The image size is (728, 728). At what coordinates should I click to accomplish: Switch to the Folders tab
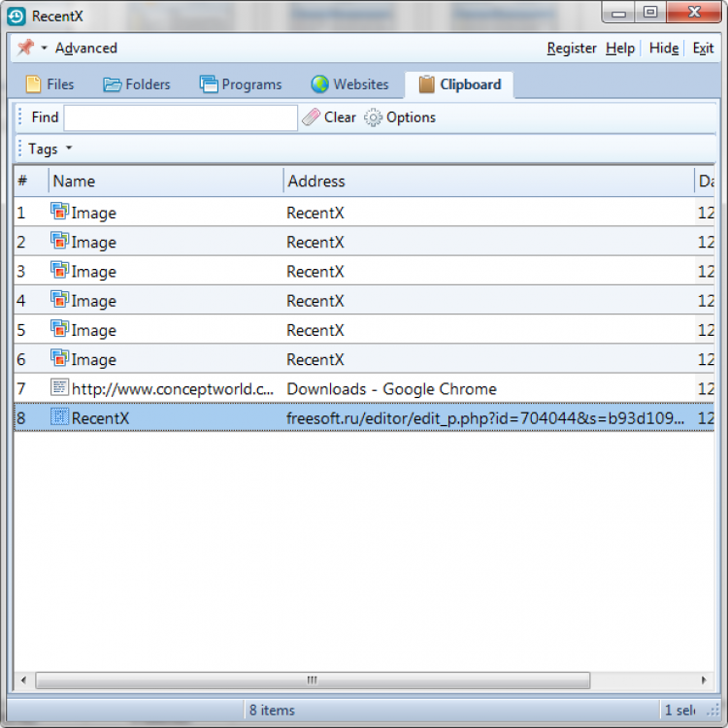click(137, 84)
